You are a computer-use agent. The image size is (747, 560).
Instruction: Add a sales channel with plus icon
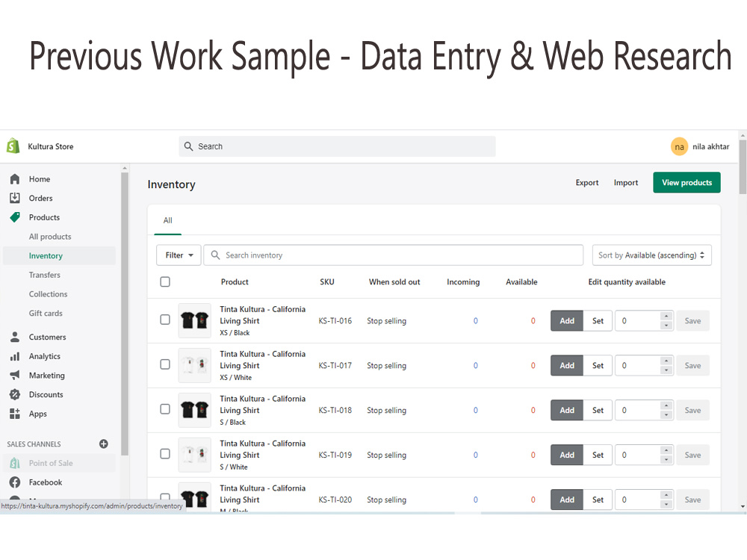click(103, 444)
